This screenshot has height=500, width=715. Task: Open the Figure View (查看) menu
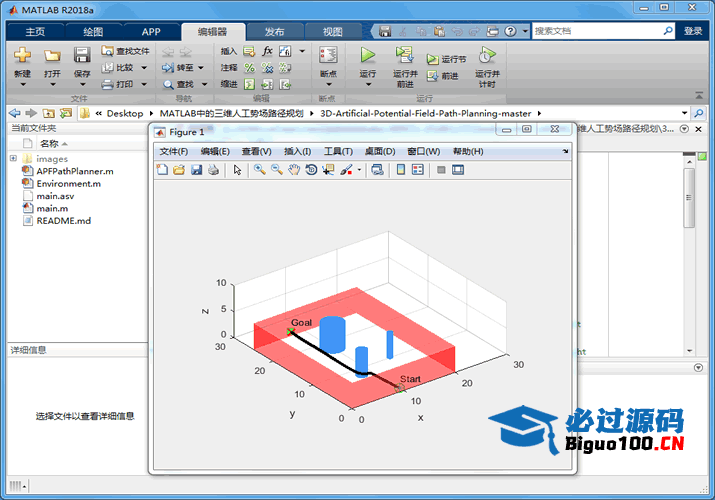(256, 151)
